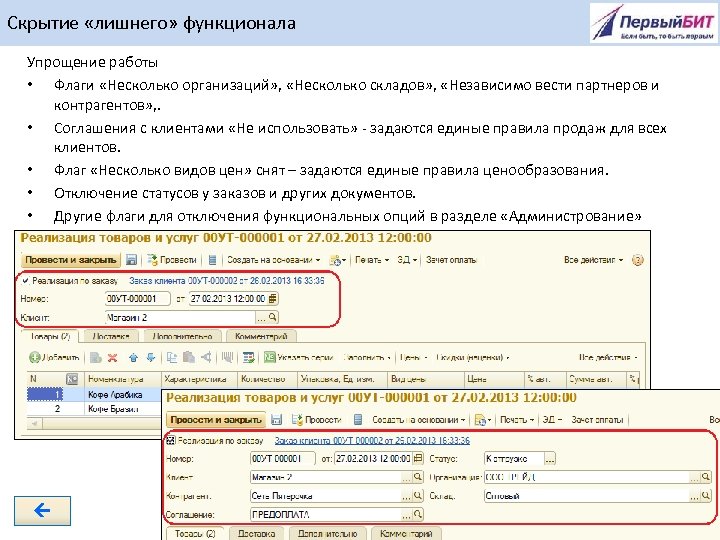Click the barcode scan icon in table toolbar

point(227,357)
